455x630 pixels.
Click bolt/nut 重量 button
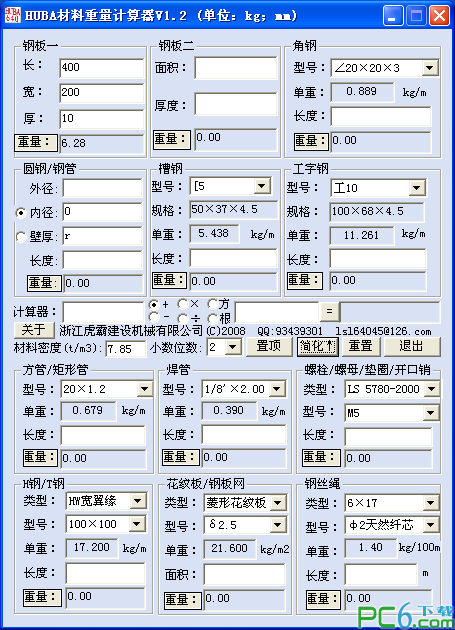pos(321,458)
